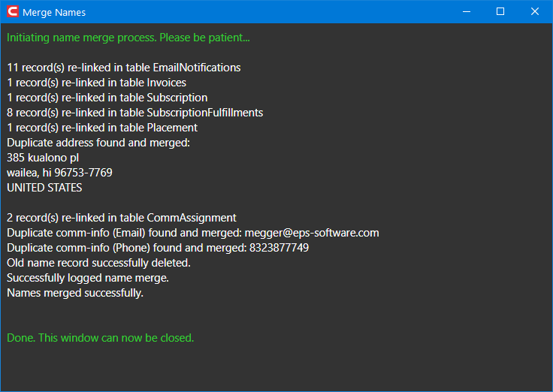Click the green 'Done. This window can now be closed' text

[x=101, y=338]
